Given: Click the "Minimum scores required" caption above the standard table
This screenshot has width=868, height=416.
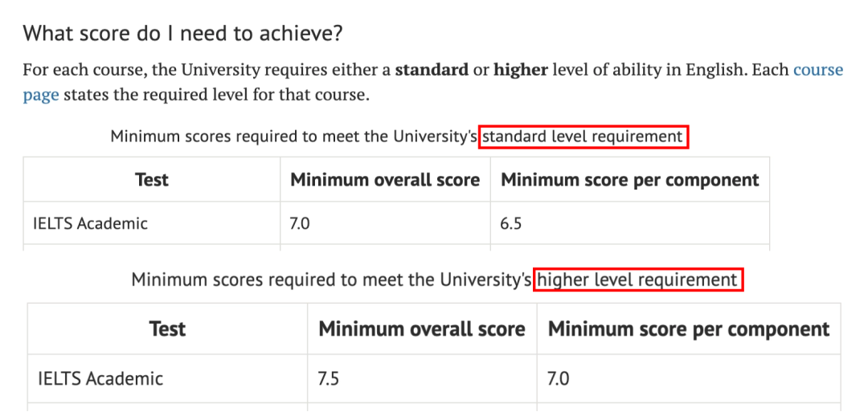Looking at the screenshot, I should click(294, 137).
